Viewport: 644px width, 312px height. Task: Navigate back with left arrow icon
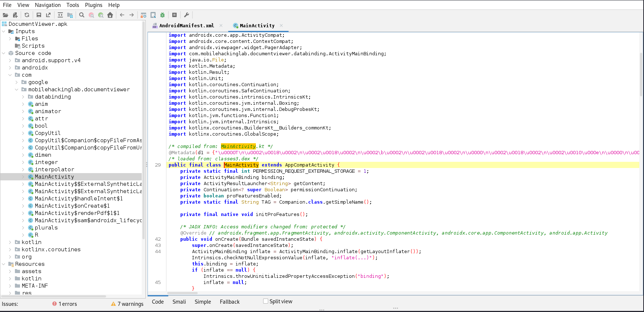point(122,15)
